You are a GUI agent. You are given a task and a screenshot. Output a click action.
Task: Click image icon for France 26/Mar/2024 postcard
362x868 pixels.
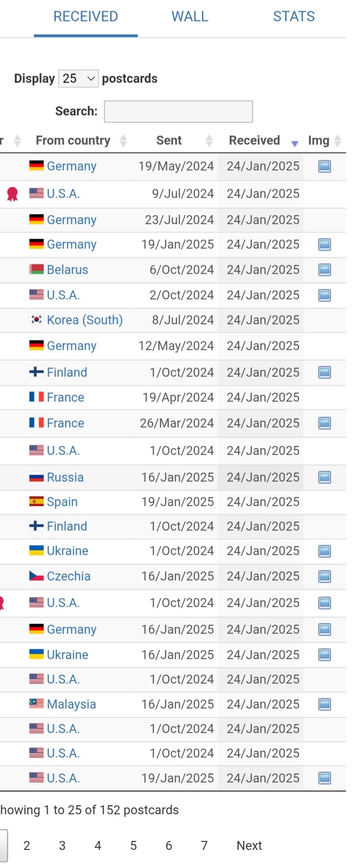(x=324, y=423)
